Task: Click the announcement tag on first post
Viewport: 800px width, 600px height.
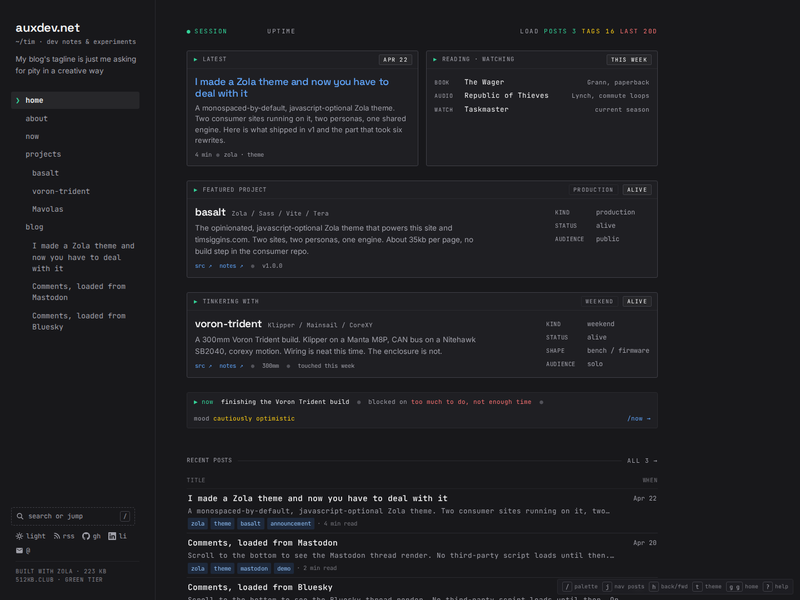Action: coord(290,524)
